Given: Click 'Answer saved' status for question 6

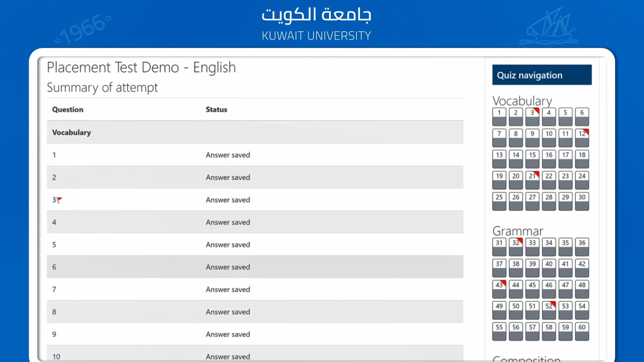Looking at the screenshot, I should pos(228,267).
